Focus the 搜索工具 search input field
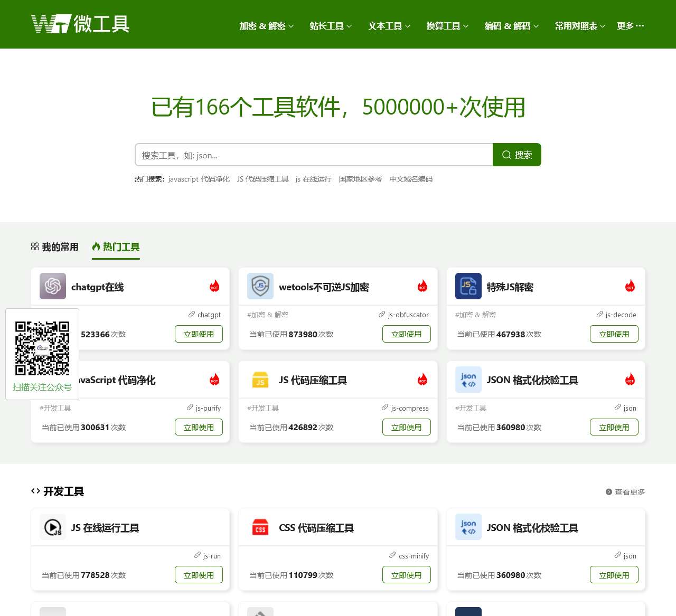 (x=314, y=155)
